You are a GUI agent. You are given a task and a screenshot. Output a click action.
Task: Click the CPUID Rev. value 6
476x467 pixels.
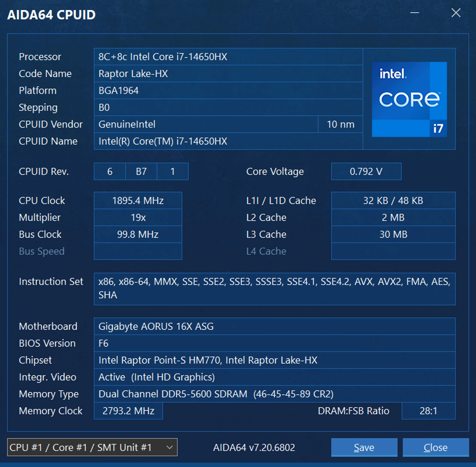pyautogui.click(x=110, y=171)
